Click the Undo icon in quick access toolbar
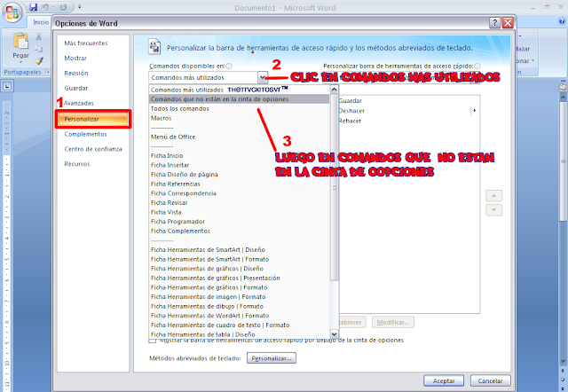This screenshot has height=392, width=568. pos(45,7)
